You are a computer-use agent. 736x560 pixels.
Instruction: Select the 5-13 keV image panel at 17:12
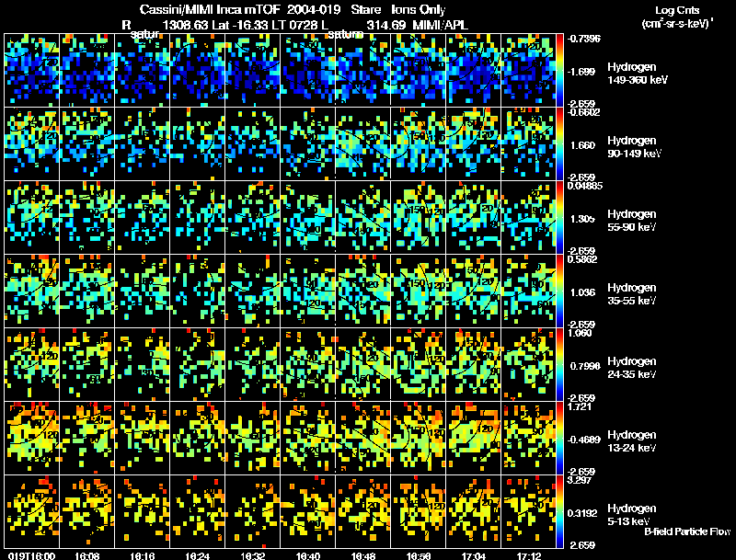[x=528, y=512]
